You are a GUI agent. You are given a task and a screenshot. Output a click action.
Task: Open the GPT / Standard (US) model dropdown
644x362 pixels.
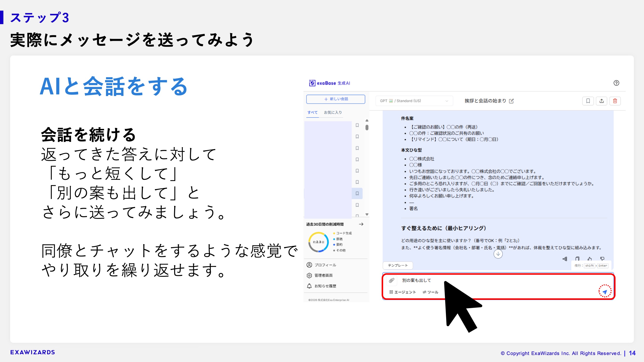coord(414,101)
